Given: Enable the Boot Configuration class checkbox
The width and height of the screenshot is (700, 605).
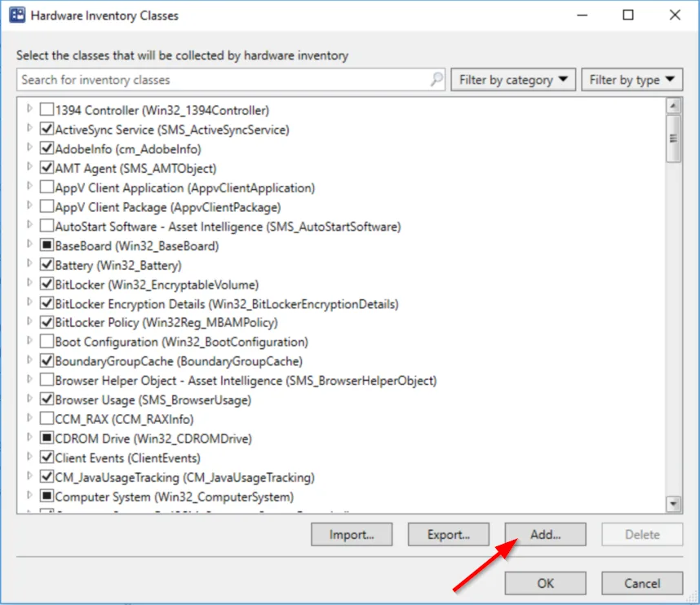Looking at the screenshot, I should coord(47,342).
